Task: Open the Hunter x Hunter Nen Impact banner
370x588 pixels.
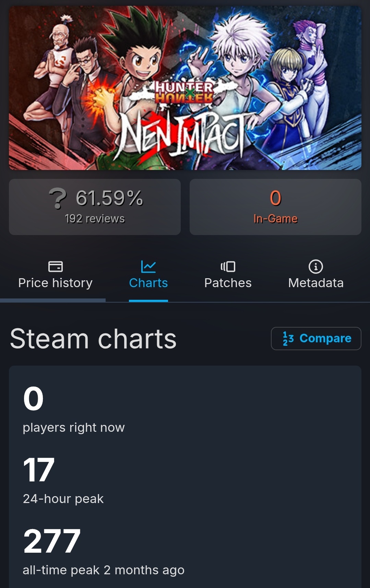Action: (185, 88)
